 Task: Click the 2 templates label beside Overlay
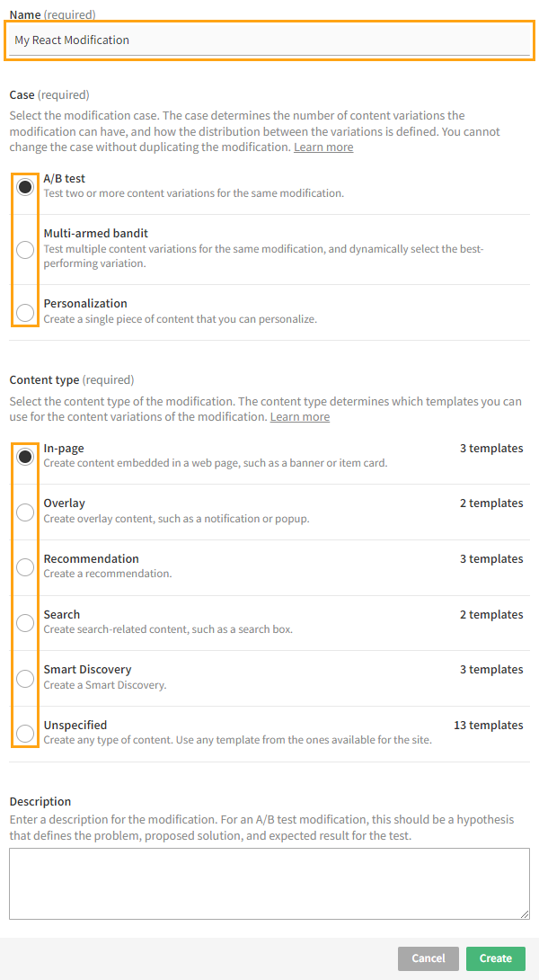pos(491,503)
